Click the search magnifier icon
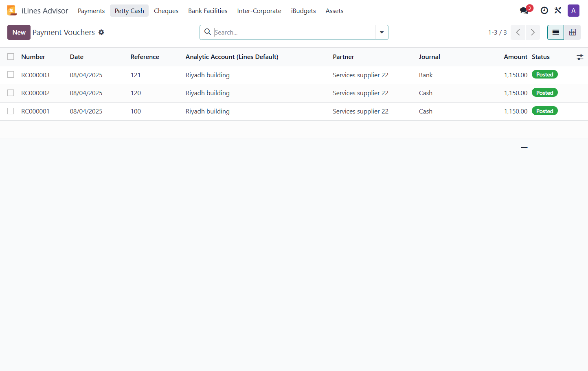This screenshot has height=371, width=588. (x=208, y=32)
